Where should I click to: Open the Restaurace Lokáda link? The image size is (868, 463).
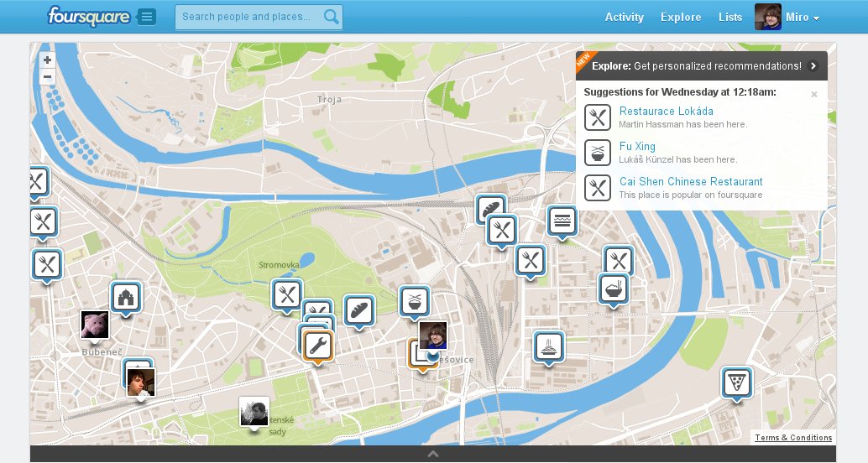(666, 111)
